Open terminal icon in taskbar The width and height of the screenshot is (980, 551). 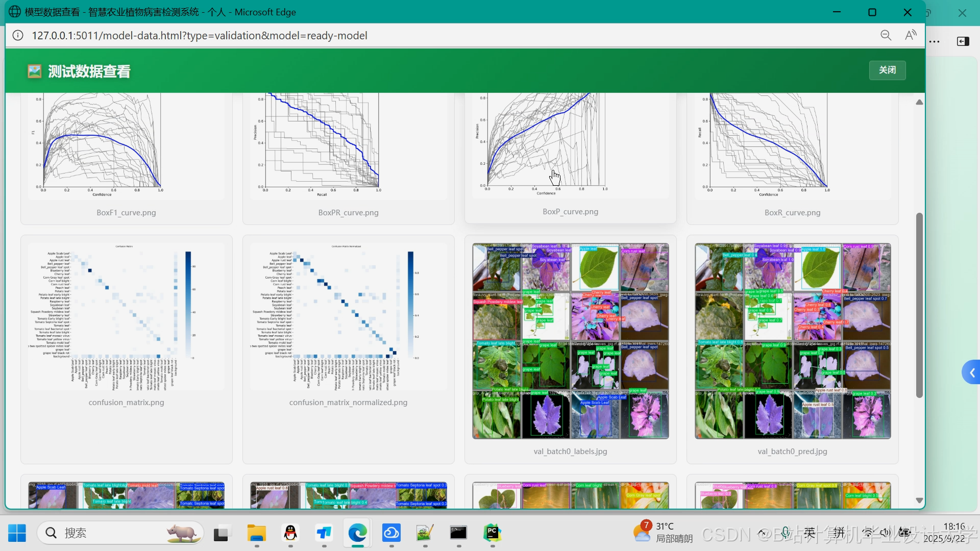pos(458,533)
